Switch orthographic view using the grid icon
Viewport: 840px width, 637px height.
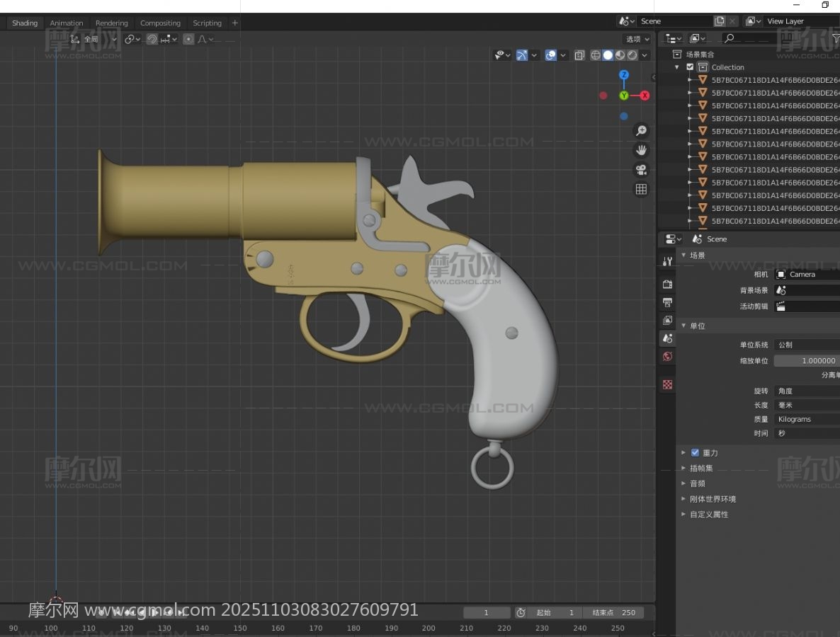(x=641, y=189)
